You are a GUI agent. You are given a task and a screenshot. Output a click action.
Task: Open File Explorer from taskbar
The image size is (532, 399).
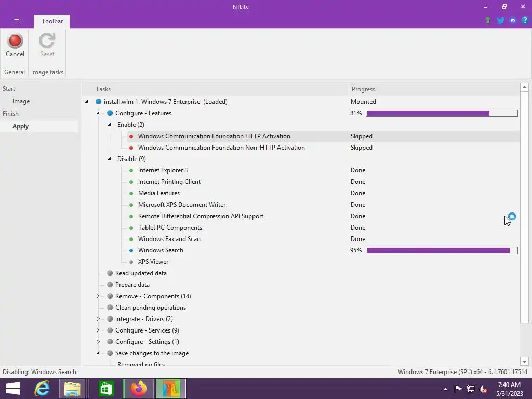pos(72,389)
